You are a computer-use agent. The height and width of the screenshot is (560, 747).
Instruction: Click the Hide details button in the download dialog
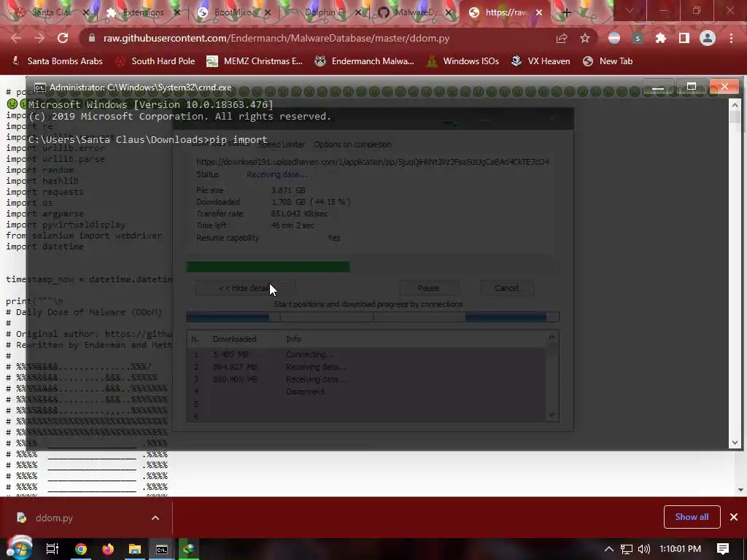tap(245, 288)
